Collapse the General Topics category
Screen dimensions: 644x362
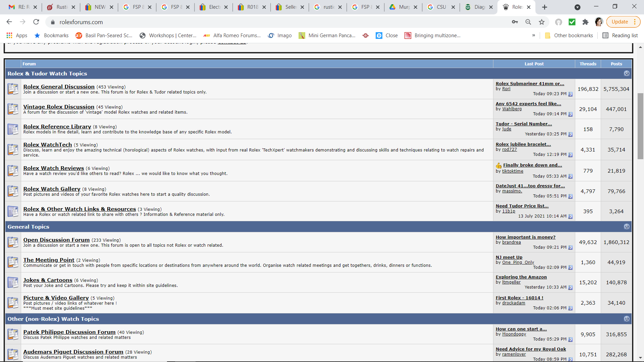coord(627,227)
